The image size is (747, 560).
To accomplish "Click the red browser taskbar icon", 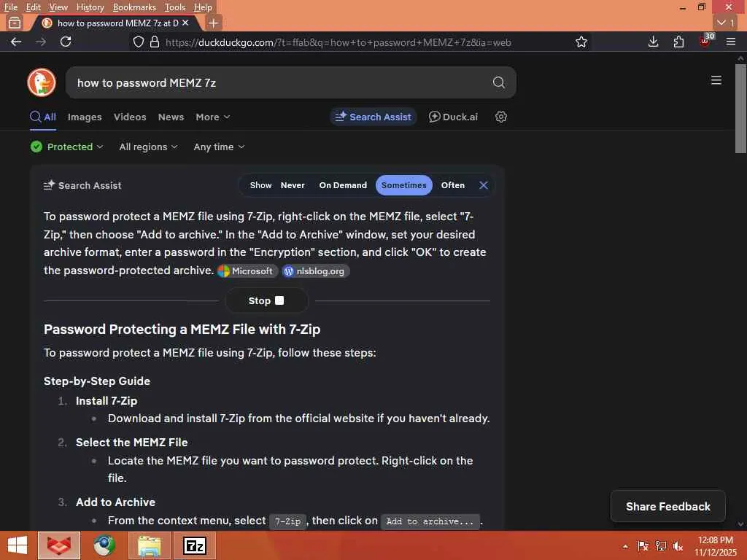I will point(59,545).
